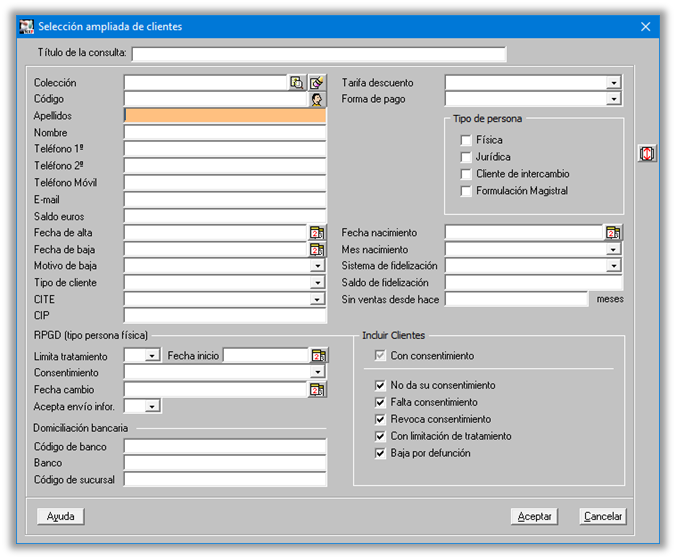Image resolution: width=676 pixels, height=559 pixels.
Task: Close the Selección ampliada de clientes window
Action: click(645, 27)
